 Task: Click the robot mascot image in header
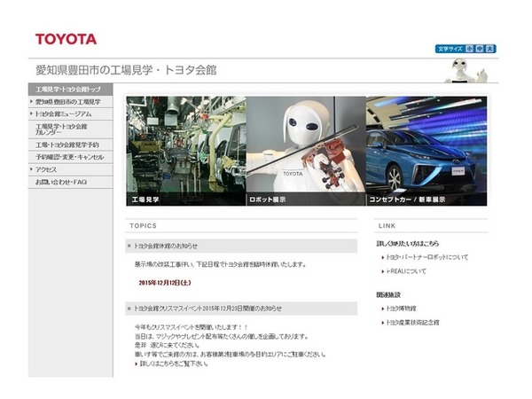(x=465, y=71)
